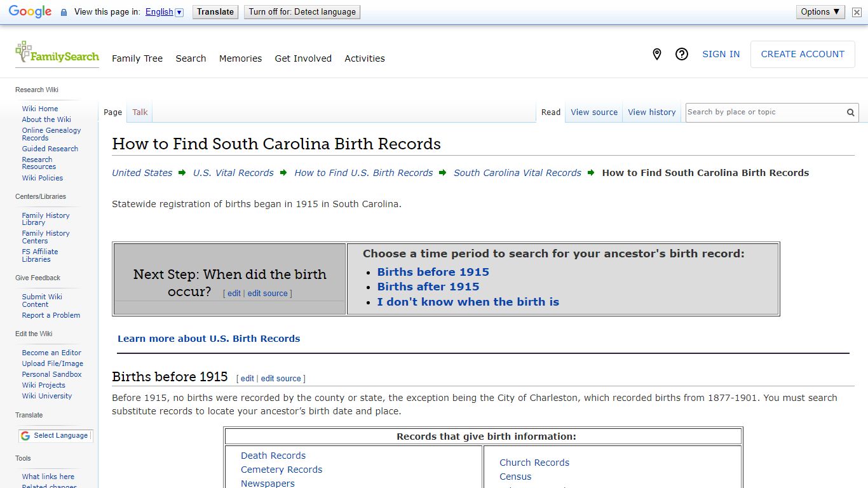Open the help question mark icon

point(682,54)
